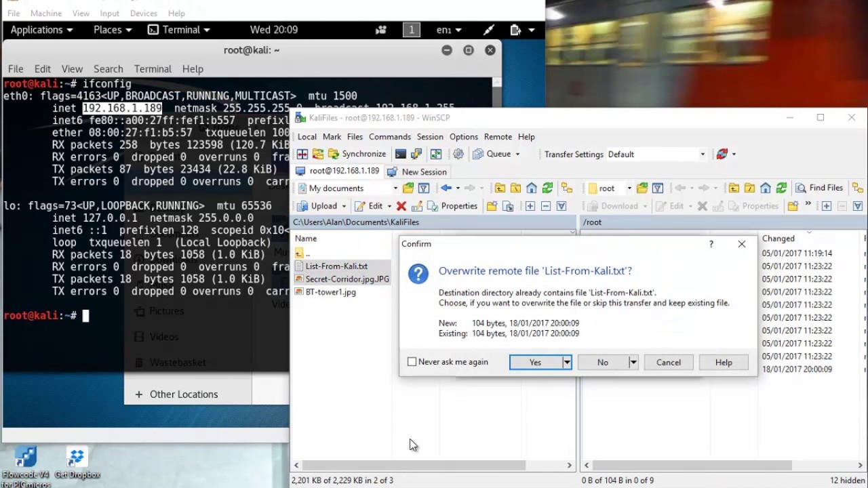This screenshot has width=868, height=488.
Task: Expand the No button dropdown arrow
Action: point(633,363)
